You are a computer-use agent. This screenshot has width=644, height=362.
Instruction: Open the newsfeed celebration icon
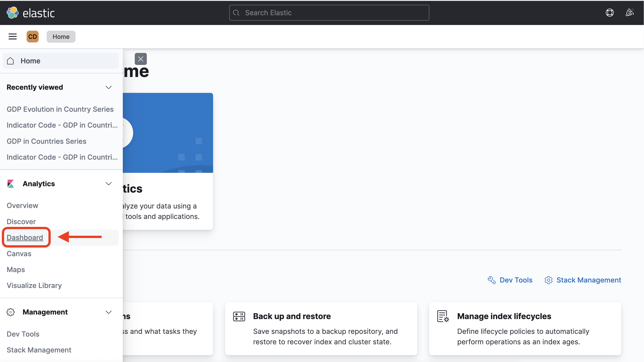point(629,12)
